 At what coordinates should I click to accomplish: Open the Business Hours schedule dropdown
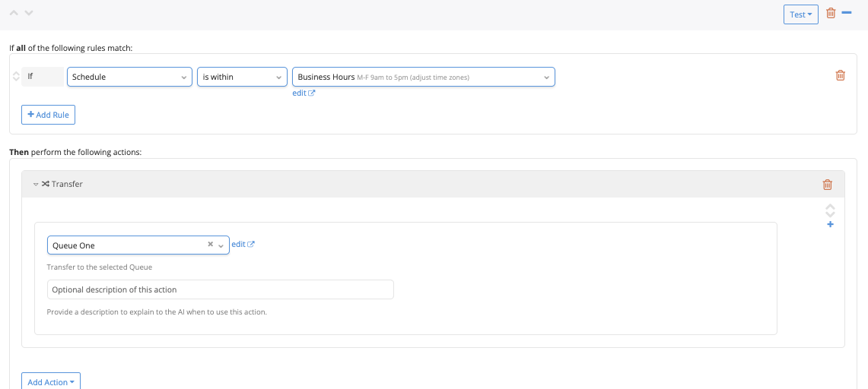tap(424, 77)
